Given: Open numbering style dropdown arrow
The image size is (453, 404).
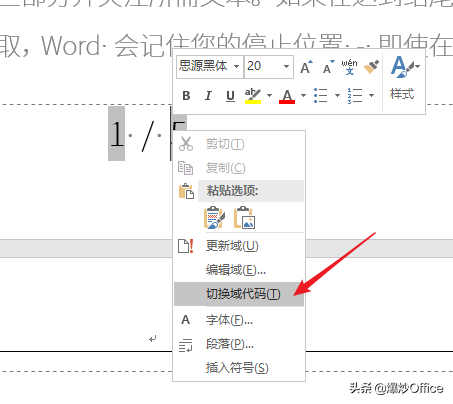Looking at the screenshot, I should coord(371,96).
